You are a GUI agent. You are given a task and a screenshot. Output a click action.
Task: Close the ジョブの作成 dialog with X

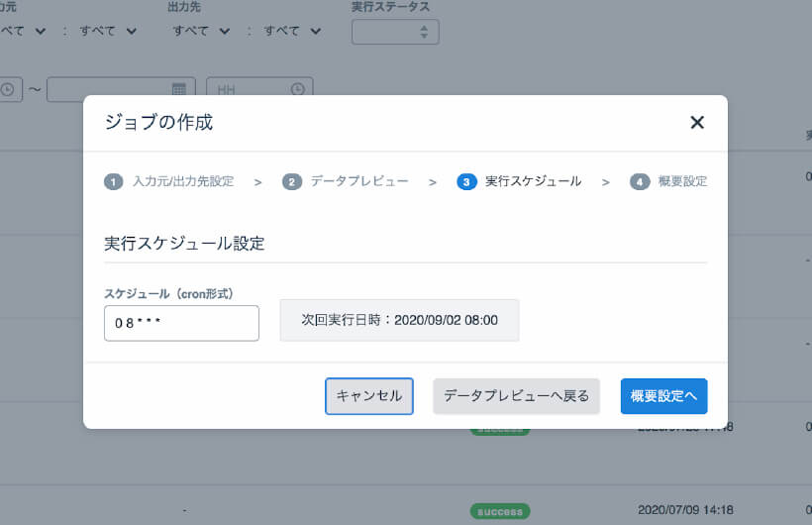[x=697, y=122]
